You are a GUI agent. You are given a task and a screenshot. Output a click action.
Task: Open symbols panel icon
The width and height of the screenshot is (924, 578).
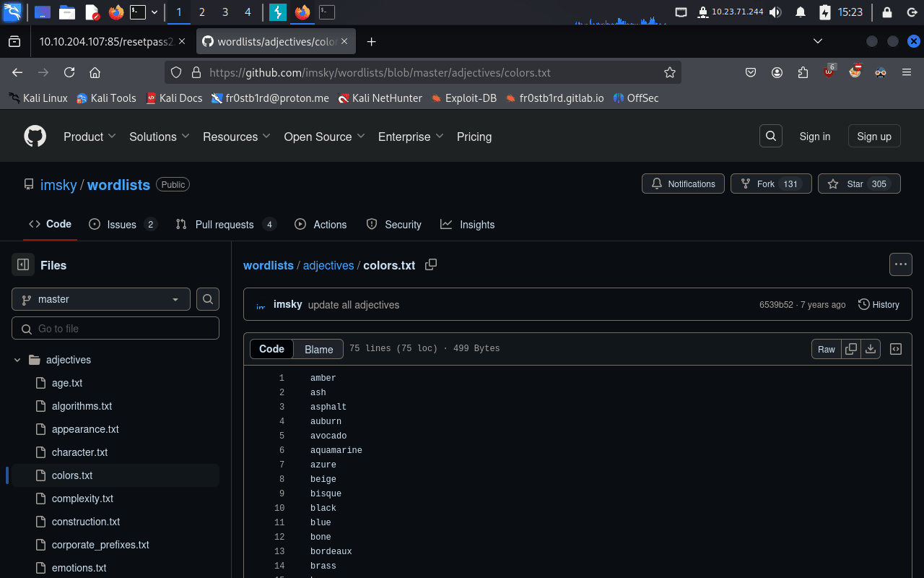pyautogui.click(x=896, y=349)
